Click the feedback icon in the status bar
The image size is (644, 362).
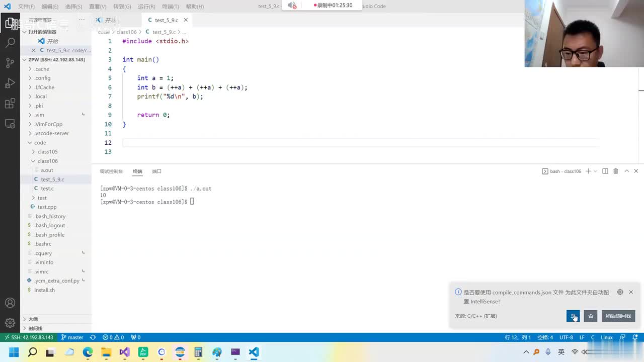(622, 337)
